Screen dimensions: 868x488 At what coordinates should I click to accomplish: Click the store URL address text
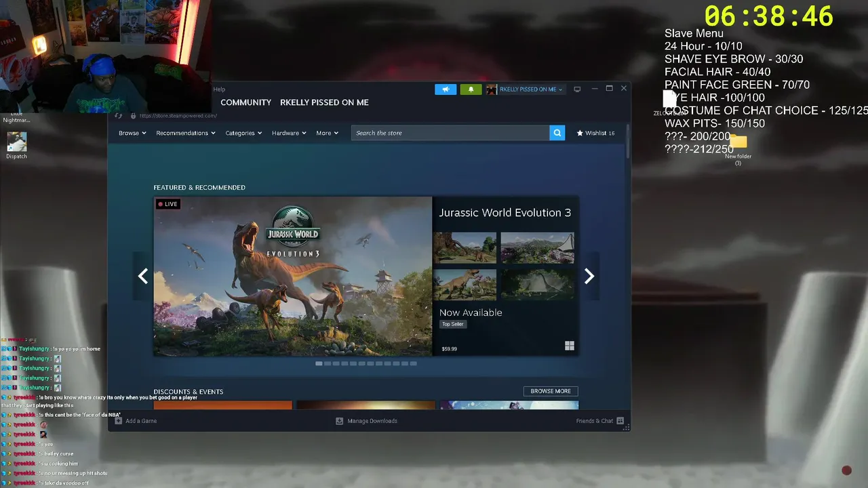pos(178,116)
